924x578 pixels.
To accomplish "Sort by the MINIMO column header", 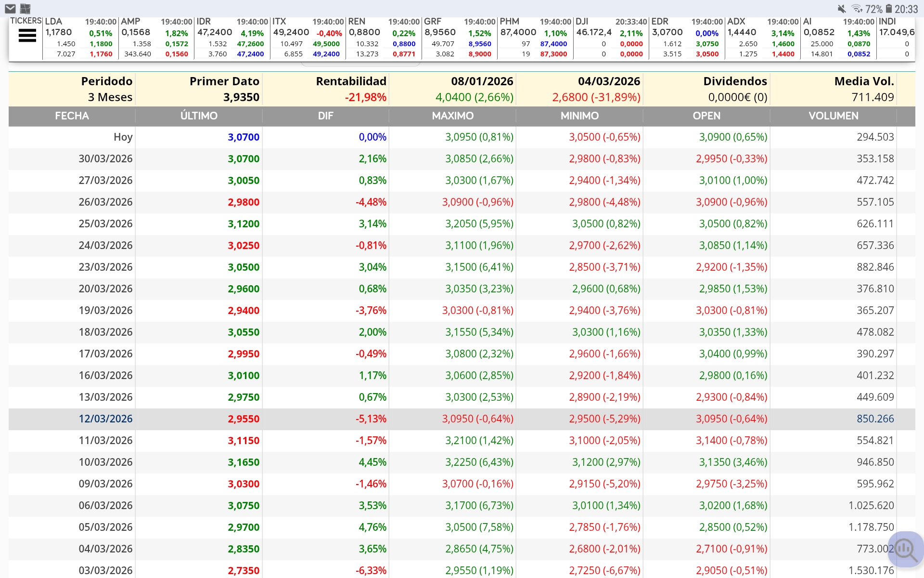I will tap(579, 116).
